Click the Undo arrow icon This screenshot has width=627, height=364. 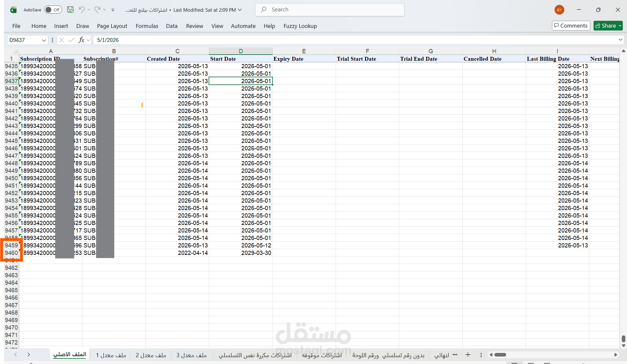click(x=82, y=10)
